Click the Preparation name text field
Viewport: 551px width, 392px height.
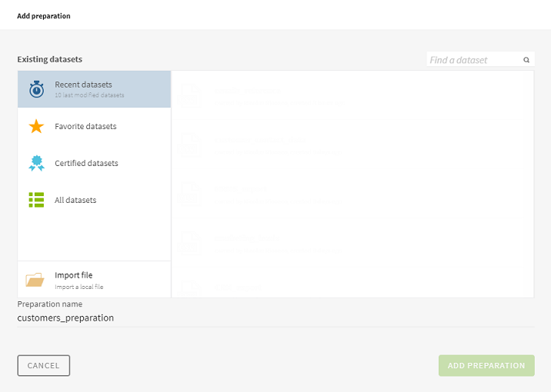click(x=275, y=317)
